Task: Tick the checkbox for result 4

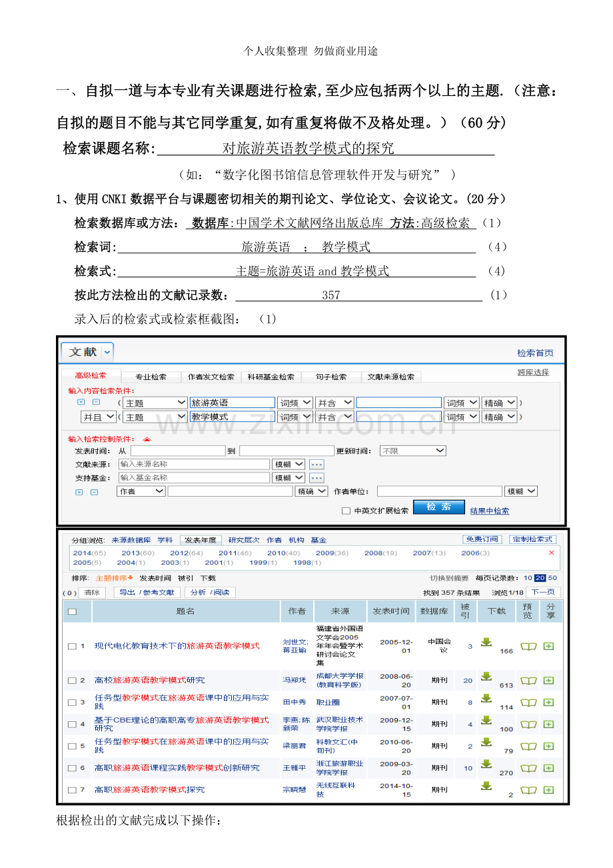Action: pos(72,724)
